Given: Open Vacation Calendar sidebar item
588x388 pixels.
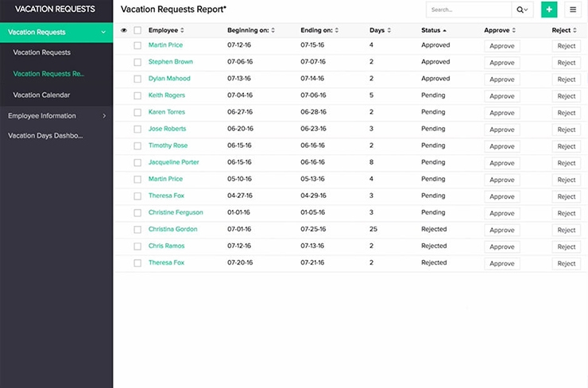Looking at the screenshot, I should 41,95.
